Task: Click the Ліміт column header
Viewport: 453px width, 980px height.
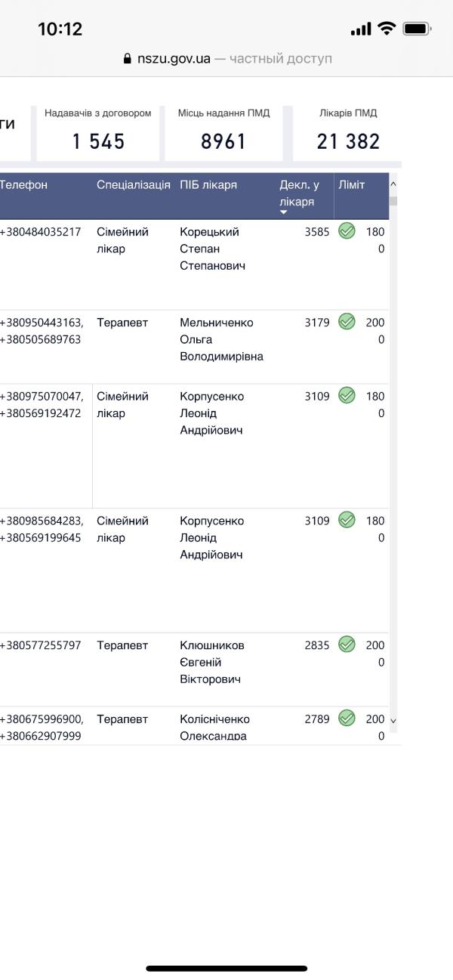Action: point(352,185)
